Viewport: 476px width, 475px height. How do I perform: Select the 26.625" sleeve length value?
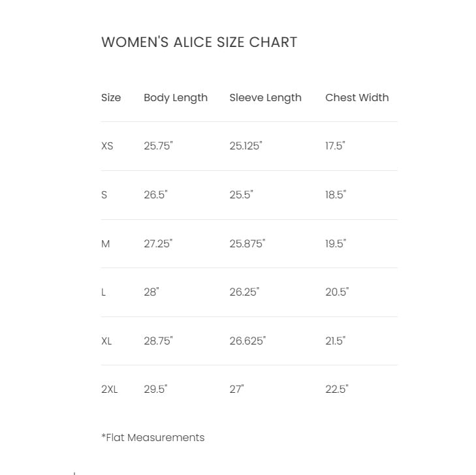pyautogui.click(x=247, y=341)
